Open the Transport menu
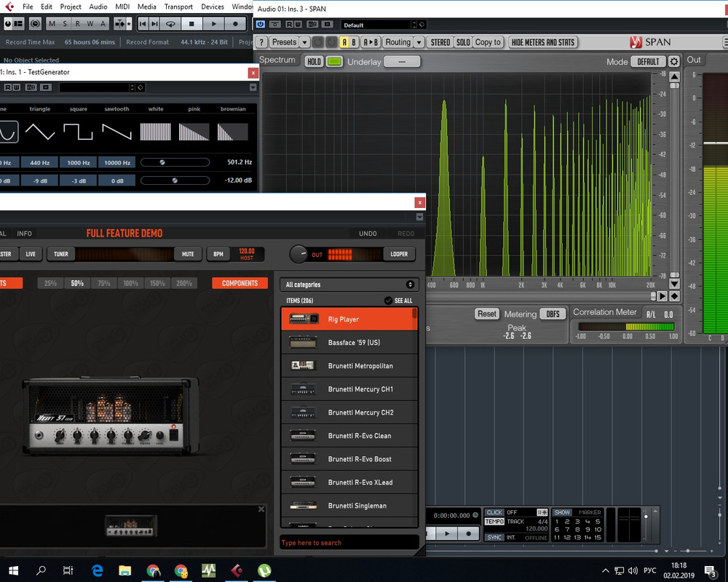728x582 pixels. [x=178, y=7]
